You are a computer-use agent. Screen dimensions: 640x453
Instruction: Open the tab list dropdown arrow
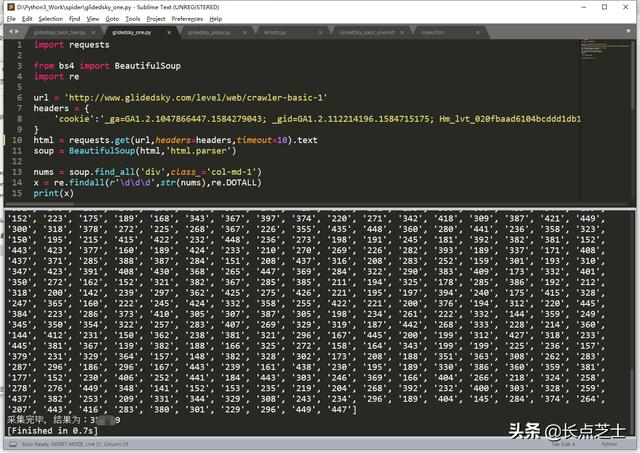tap(628, 31)
